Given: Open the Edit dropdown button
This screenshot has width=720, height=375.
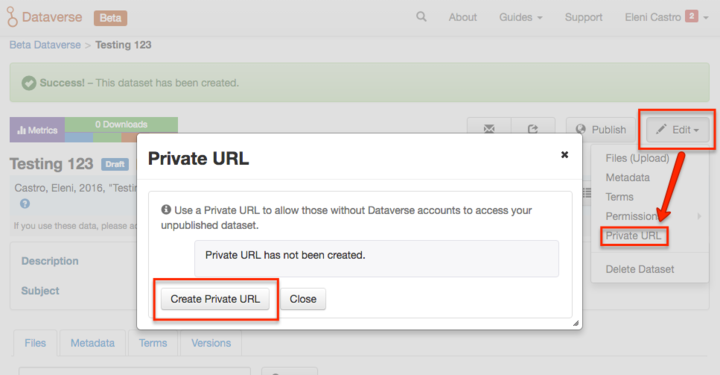Looking at the screenshot, I should (x=677, y=130).
